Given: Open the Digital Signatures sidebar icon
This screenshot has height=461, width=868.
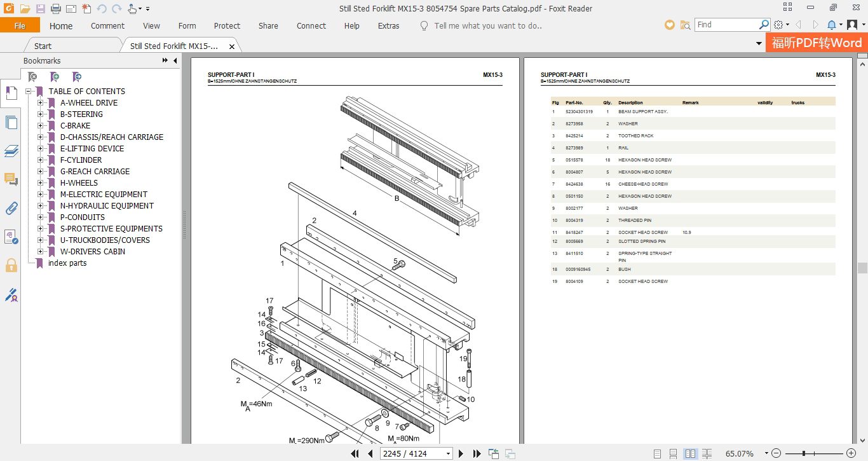Looking at the screenshot, I should tap(11, 237).
